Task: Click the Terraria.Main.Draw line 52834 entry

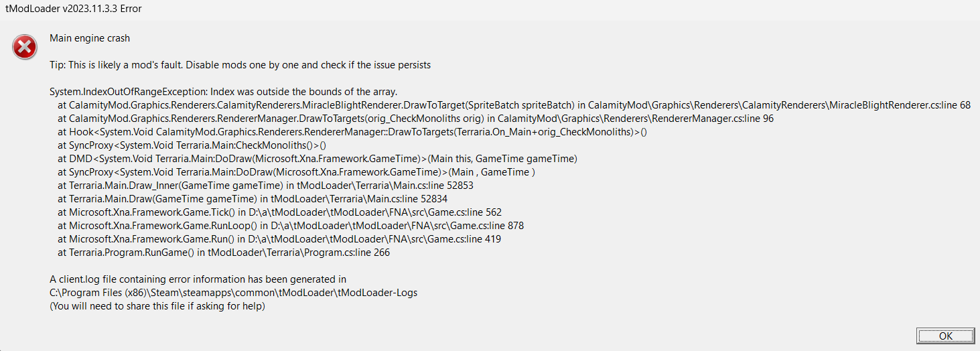Action: pyautogui.click(x=253, y=199)
